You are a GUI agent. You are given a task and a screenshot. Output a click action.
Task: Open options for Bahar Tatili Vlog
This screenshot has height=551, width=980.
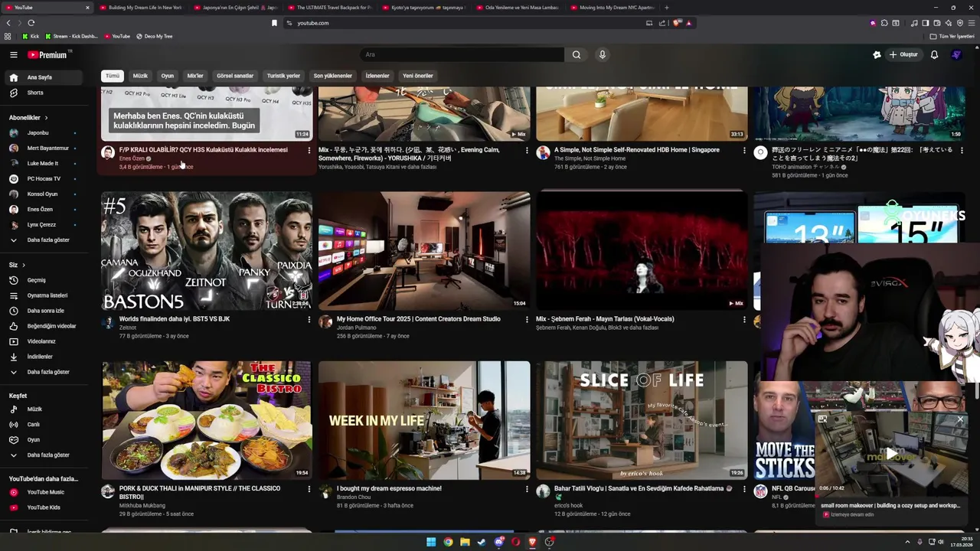coord(744,489)
